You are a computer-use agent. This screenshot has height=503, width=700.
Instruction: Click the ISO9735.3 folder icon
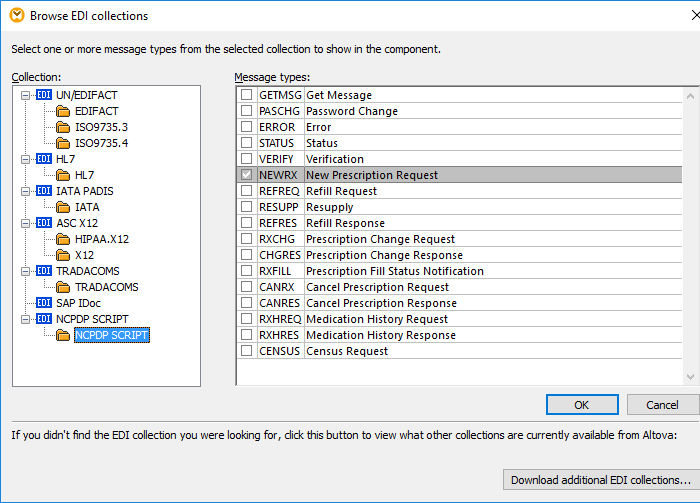63,127
